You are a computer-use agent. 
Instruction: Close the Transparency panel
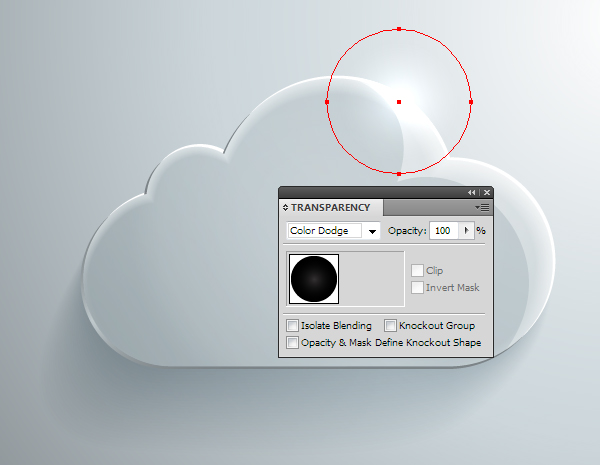click(x=487, y=193)
